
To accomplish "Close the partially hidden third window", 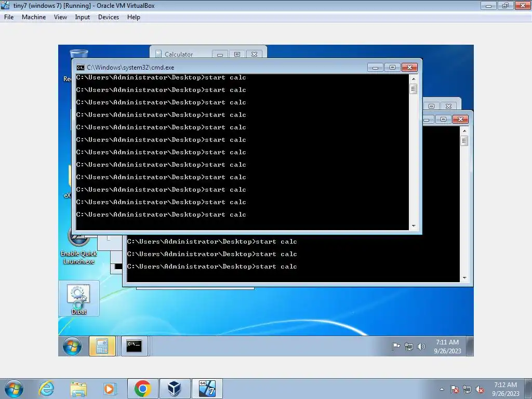I will (448, 106).
